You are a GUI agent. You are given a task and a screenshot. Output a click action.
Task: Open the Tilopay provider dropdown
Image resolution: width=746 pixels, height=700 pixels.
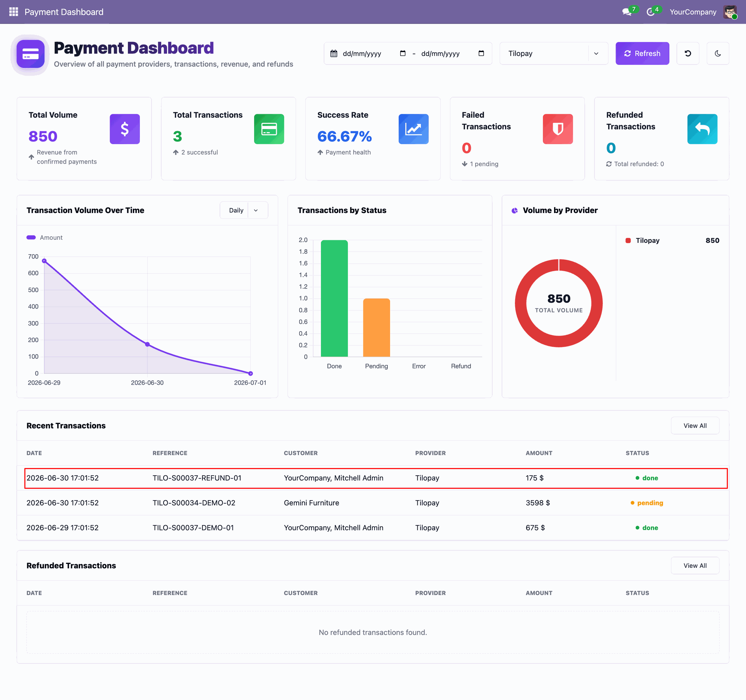pos(554,53)
